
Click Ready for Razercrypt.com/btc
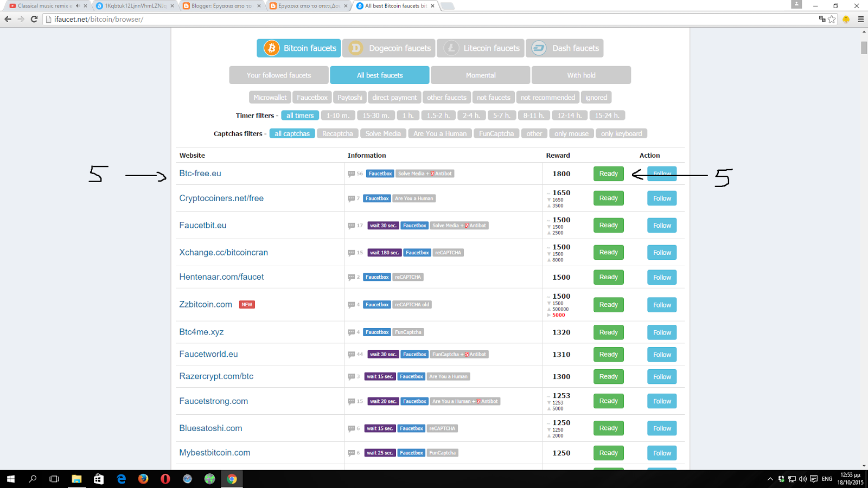tap(609, 377)
